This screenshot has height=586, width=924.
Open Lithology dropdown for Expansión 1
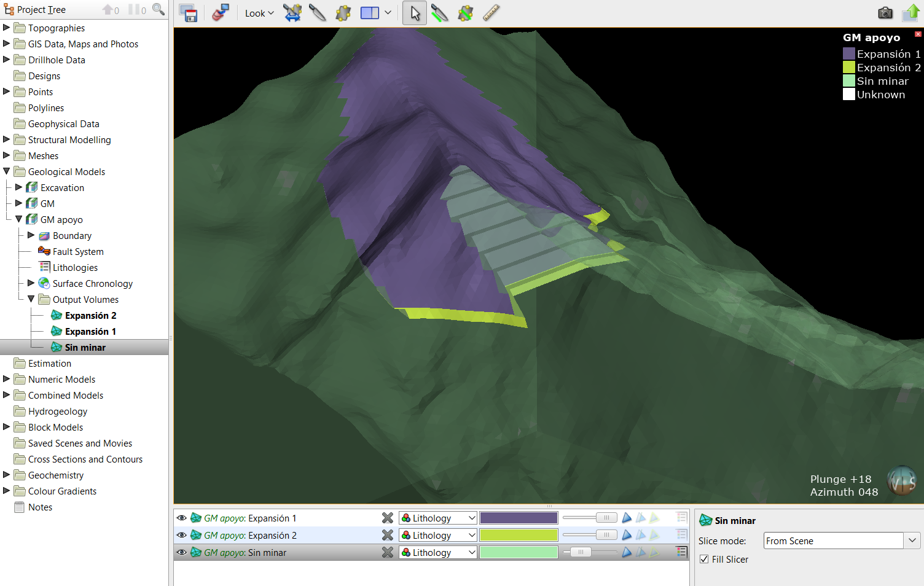click(x=437, y=518)
